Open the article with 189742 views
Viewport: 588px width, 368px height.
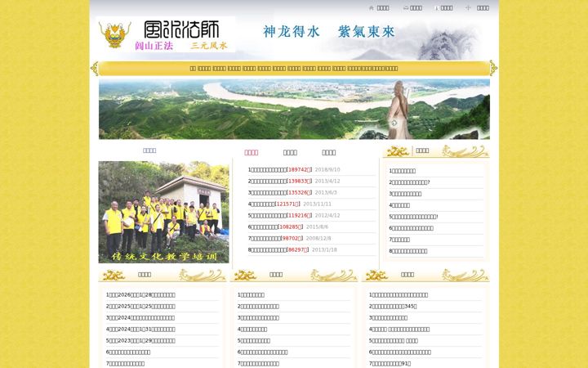(x=280, y=170)
